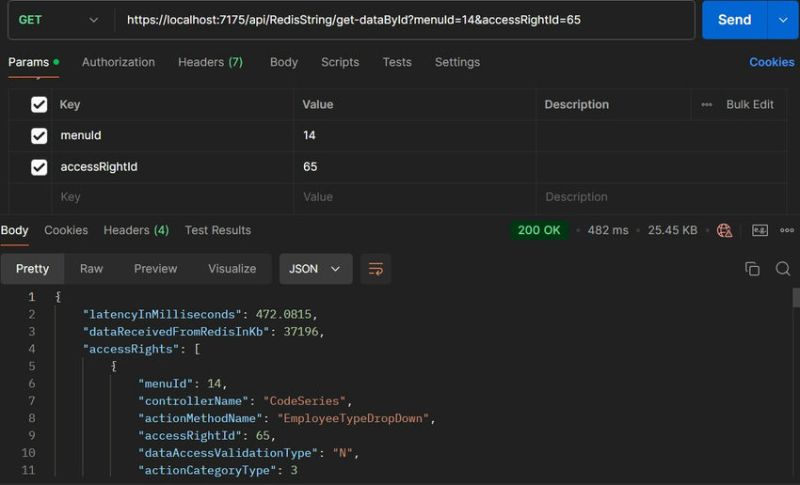Click the accessRightId value 65 cell
This screenshot has width=800, height=485.
[414, 167]
